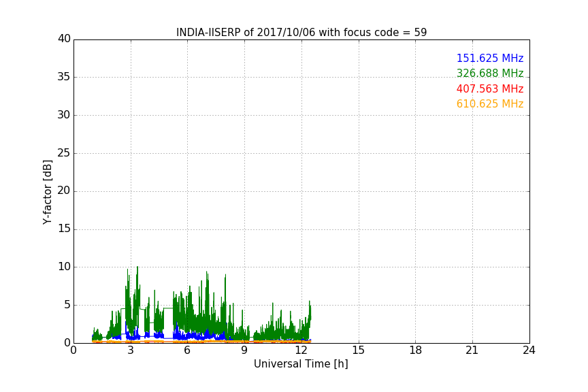Image resolution: width=588 pixels, height=392 pixels.
Task: Click the x-axis tick label 24
Action: 529,350
